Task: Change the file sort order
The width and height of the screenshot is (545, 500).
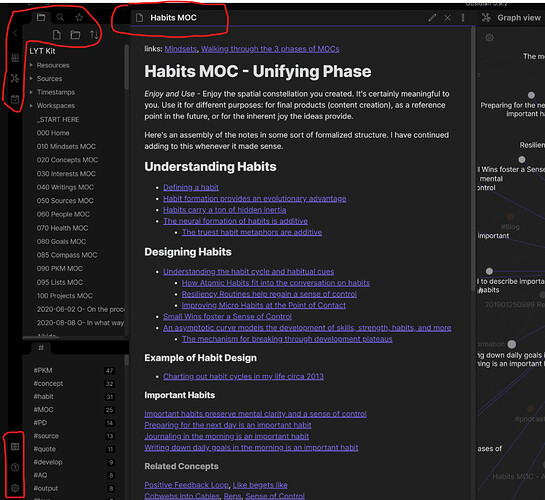Action: tap(94, 35)
